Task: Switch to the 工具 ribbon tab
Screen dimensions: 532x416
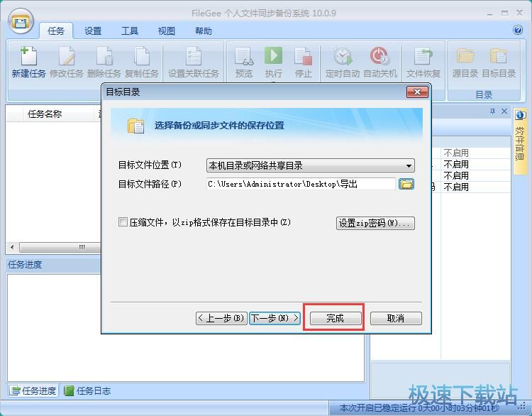Action: pyautogui.click(x=130, y=31)
